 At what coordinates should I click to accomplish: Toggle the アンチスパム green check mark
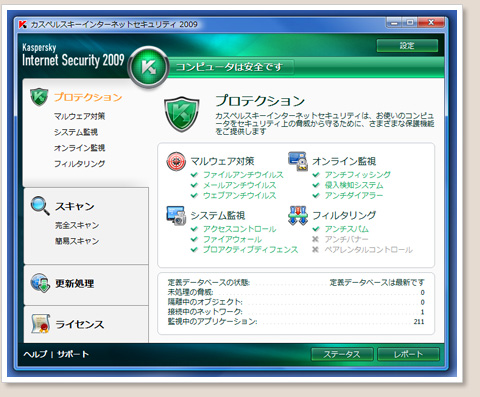tap(316, 229)
